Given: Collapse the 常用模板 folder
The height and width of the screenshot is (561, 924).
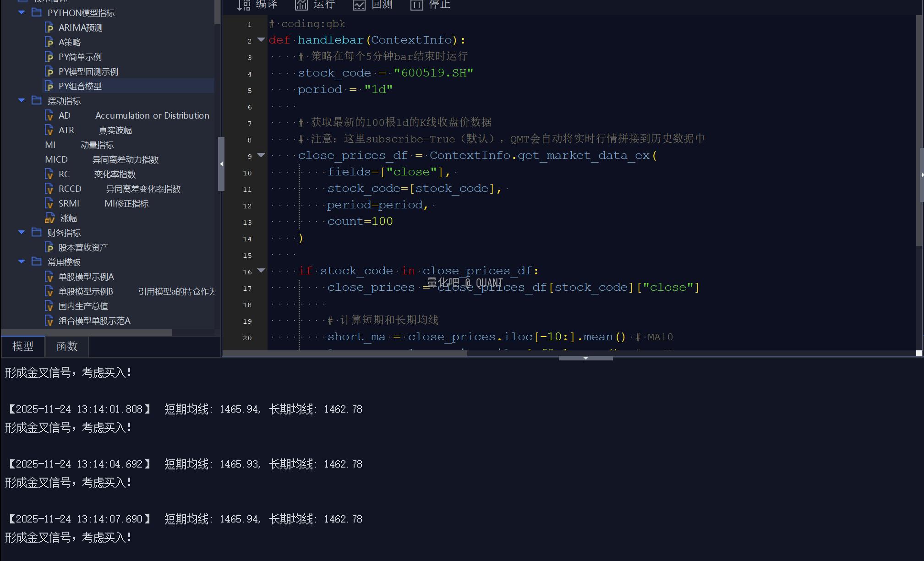Looking at the screenshot, I should point(22,262).
